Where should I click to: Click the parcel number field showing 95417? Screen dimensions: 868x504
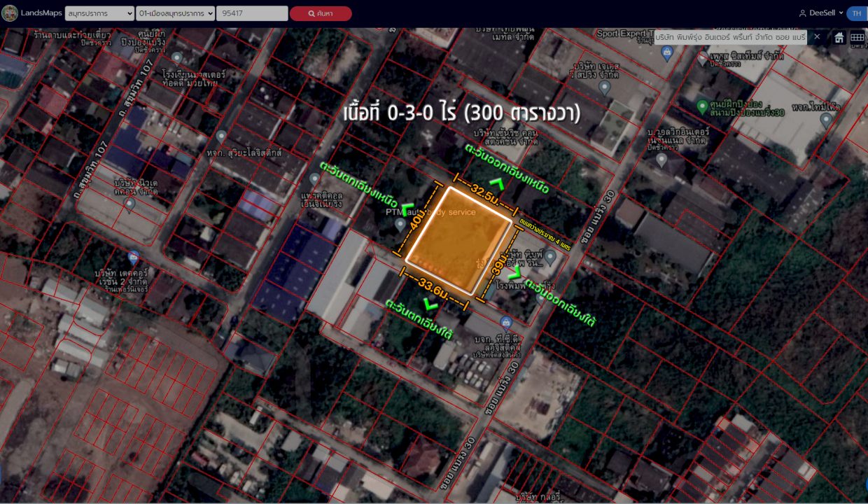[251, 13]
